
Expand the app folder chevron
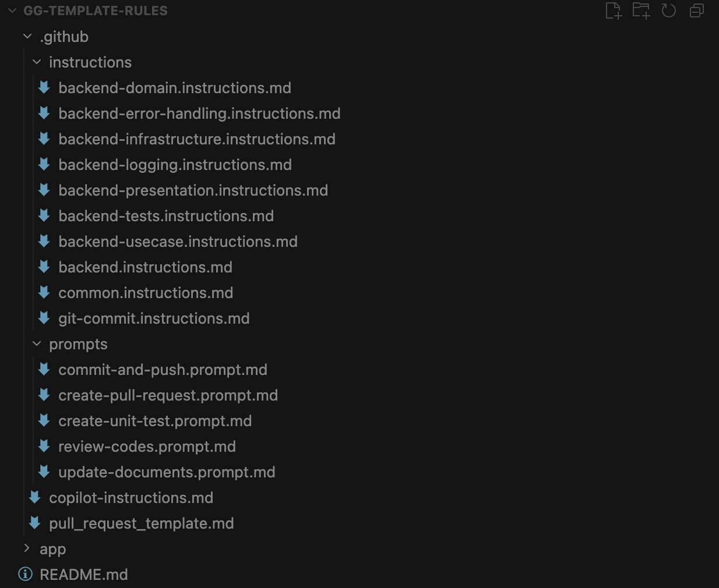pos(27,549)
